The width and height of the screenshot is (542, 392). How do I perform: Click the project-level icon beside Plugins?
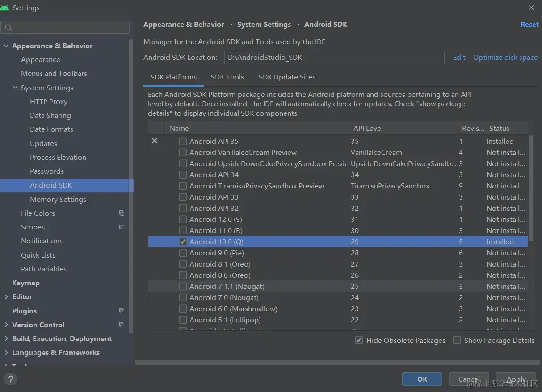click(122, 311)
